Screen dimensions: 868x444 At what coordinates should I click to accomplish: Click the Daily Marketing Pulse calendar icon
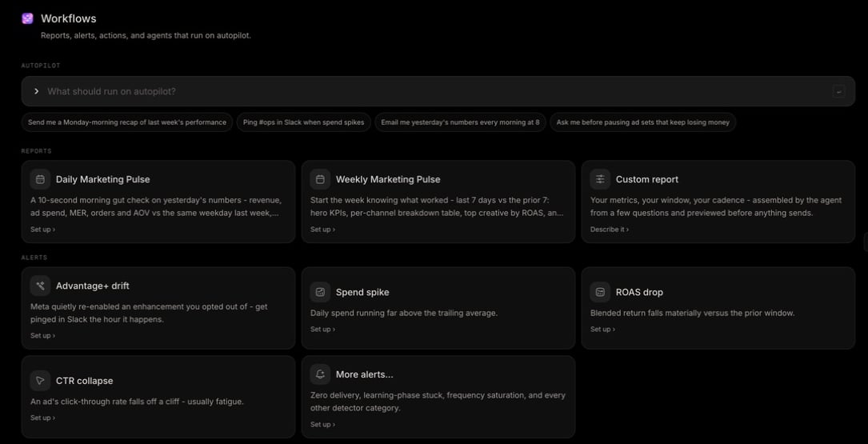(41, 179)
